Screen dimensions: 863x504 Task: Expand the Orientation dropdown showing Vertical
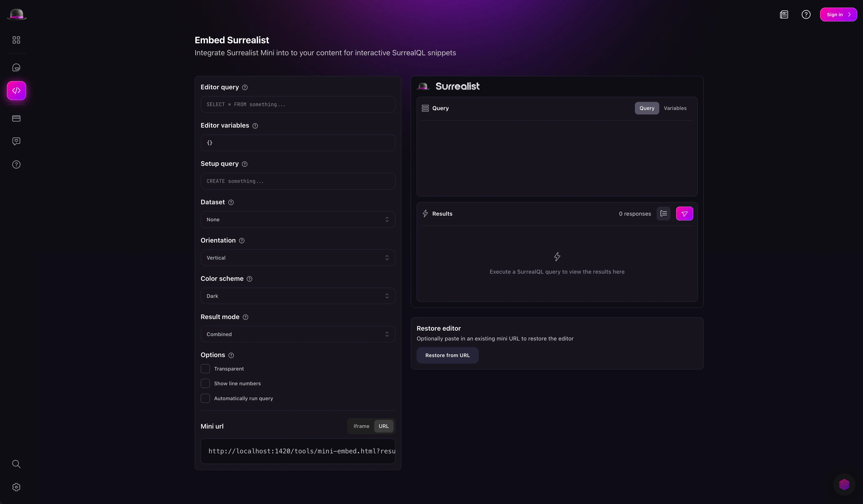click(x=298, y=258)
